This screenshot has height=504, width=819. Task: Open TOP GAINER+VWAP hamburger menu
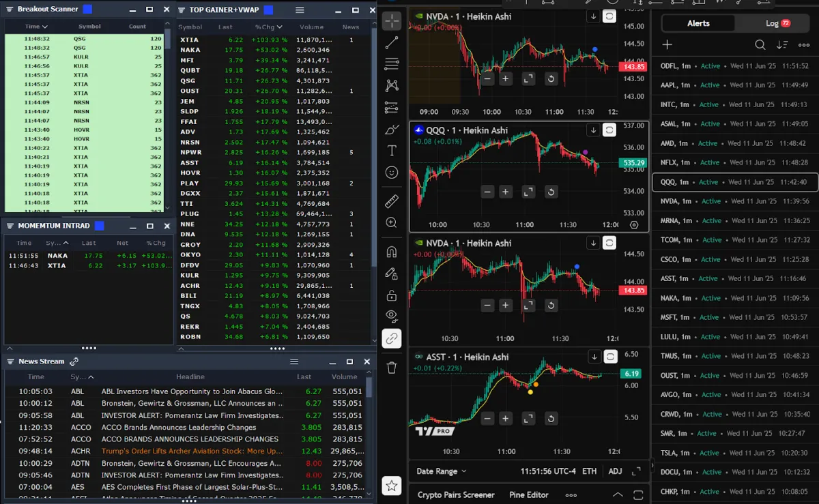click(x=300, y=10)
